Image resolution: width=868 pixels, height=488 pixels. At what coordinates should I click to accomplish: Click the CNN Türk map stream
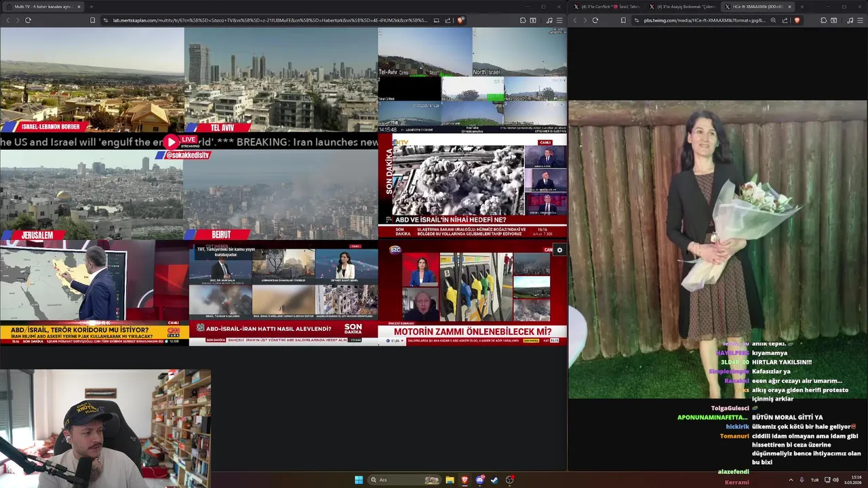pyautogui.click(x=94, y=293)
